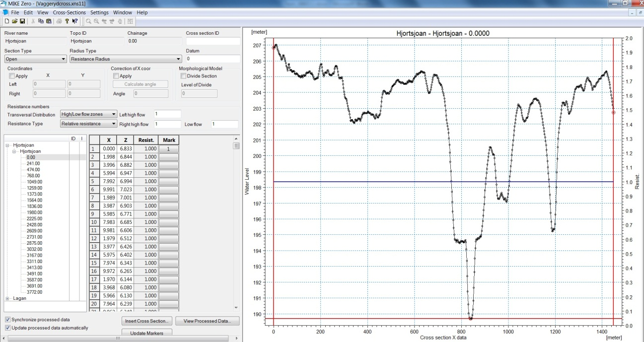
Task: Open the File menu
Action: tap(15, 12)
